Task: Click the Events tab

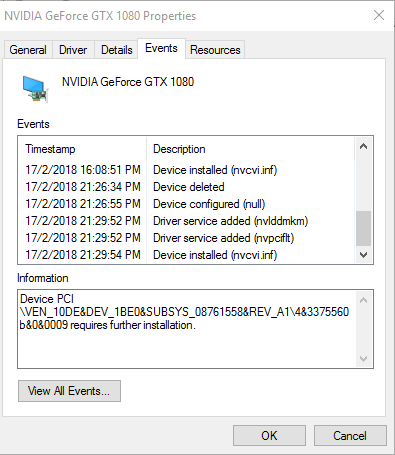Action: tap(161, 49)
